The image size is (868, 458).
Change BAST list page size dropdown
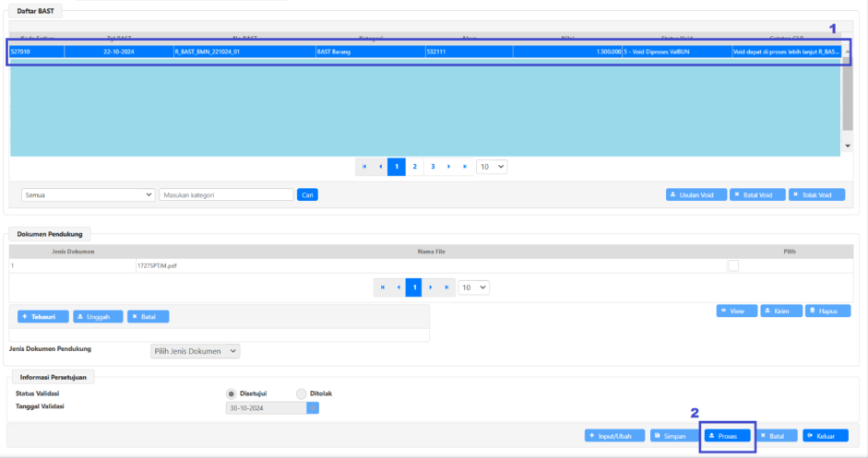point(492,167)
